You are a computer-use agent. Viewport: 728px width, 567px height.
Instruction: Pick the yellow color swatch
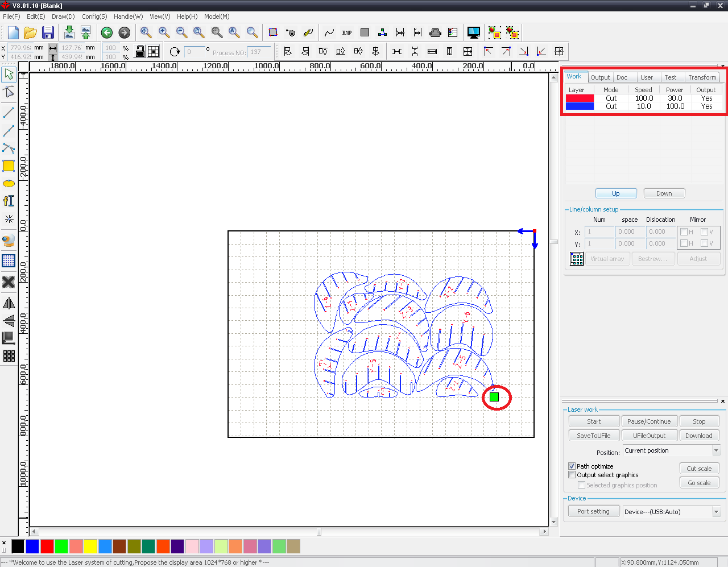[x=90, y=547]
